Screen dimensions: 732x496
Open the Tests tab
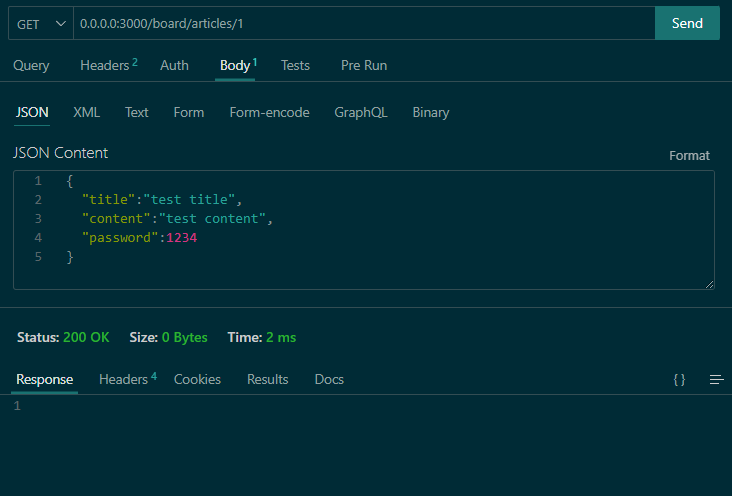[295, 65]
